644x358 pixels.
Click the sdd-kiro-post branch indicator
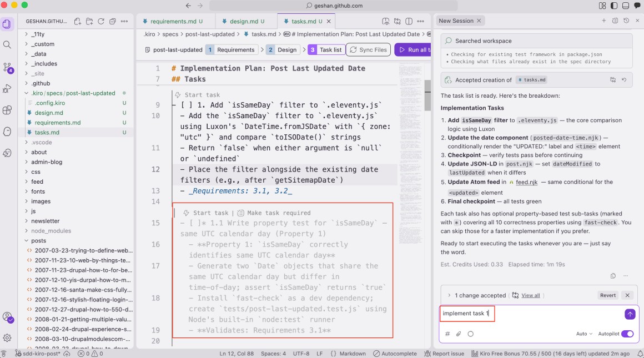[37, 354]
